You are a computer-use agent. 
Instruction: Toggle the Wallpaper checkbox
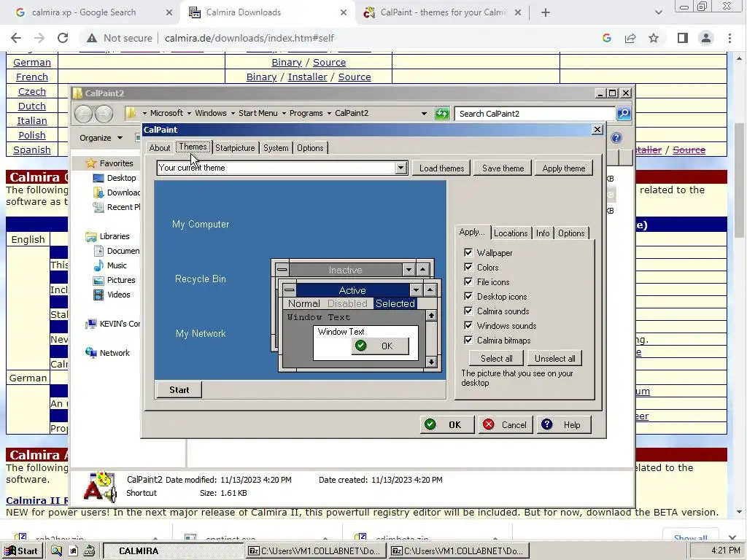[x=468, y=252]
